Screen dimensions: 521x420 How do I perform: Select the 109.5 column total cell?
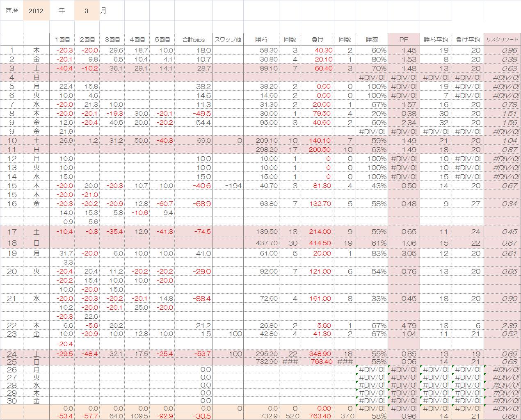pos(137,416)
